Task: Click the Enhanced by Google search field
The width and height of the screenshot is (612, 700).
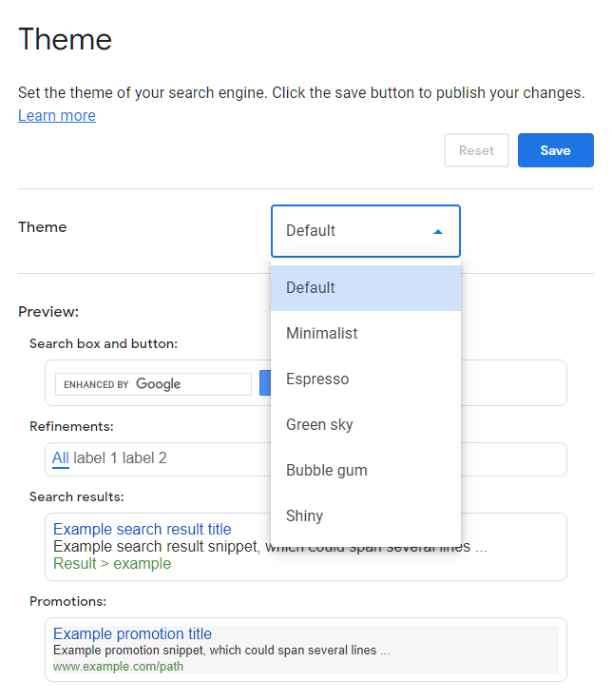Action: (153, 384)
